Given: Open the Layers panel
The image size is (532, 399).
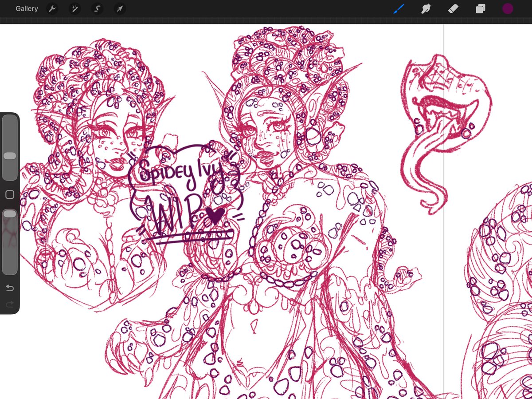Looking at the screenshot, I should point(480,8).
